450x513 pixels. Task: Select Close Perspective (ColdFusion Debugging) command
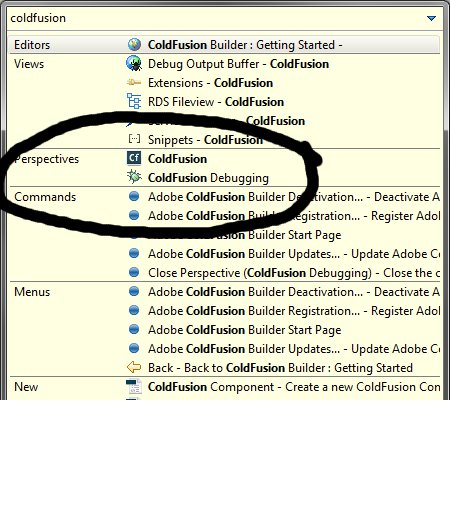294,273
